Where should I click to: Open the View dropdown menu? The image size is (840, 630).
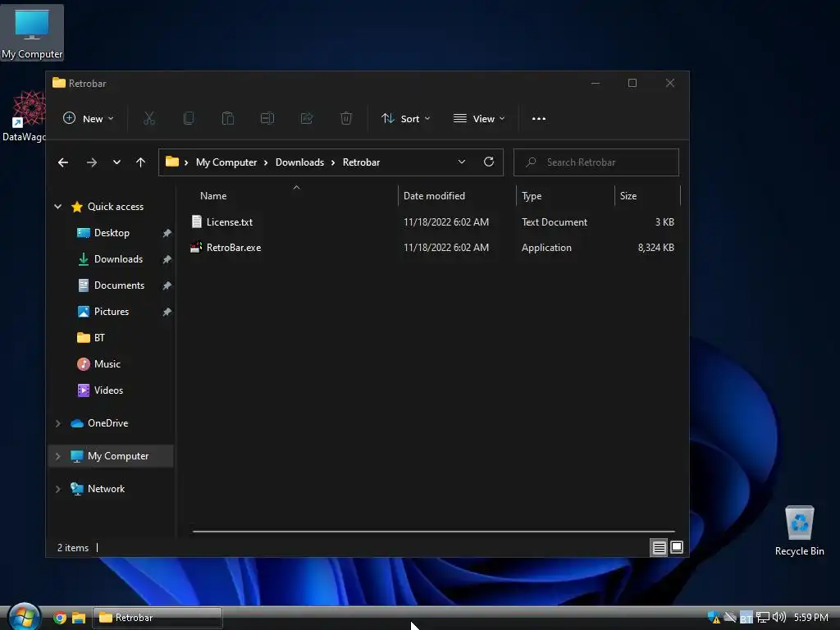click(479, 118)
